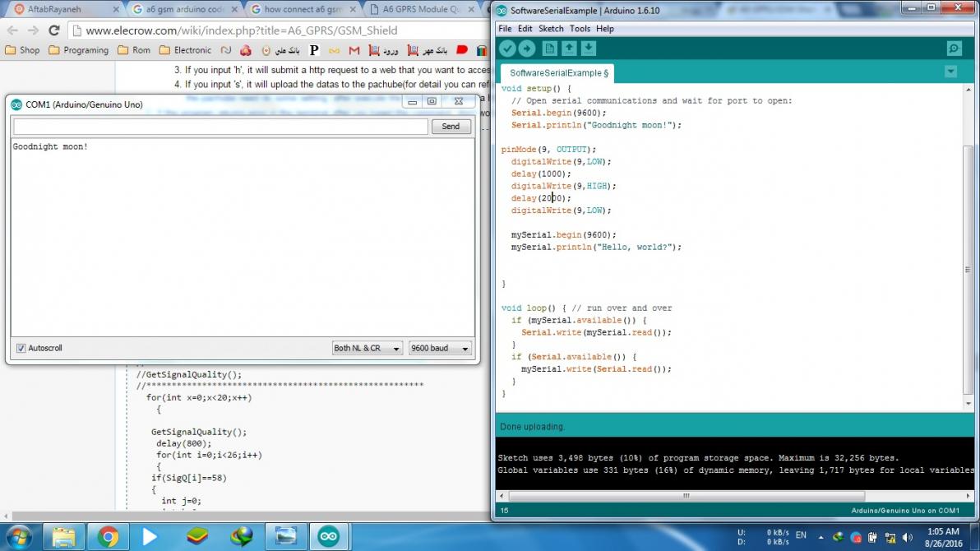Click the horizontal scrollbar in console
Image resolution: width=980 pixels, height=551 pixels.
click(686, 497)
